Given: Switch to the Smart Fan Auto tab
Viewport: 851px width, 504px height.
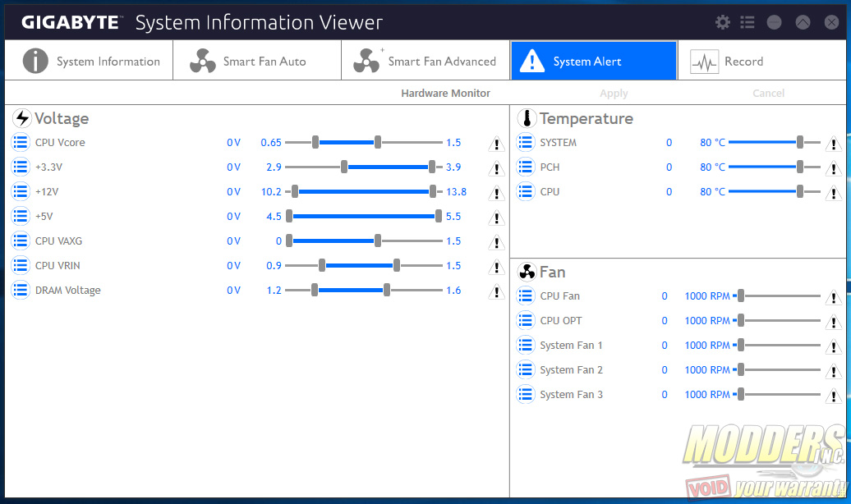Looking at the screenshot, I should 257,61.
